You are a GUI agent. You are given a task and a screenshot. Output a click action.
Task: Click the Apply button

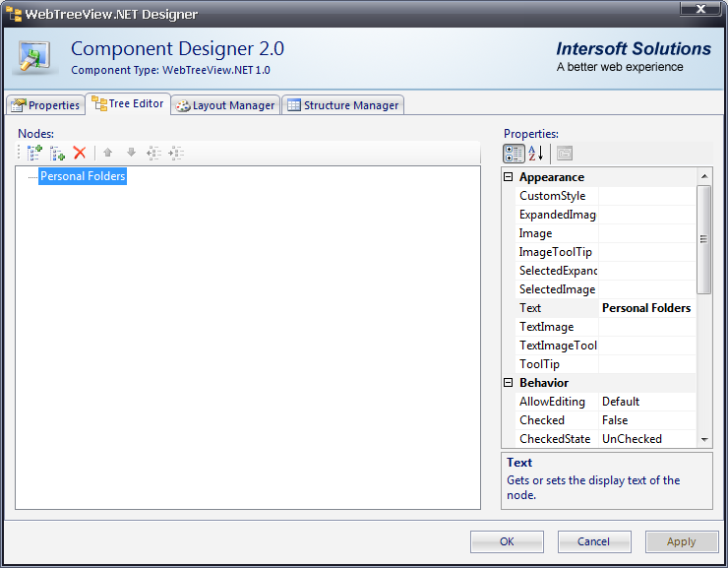pos(682,541)
